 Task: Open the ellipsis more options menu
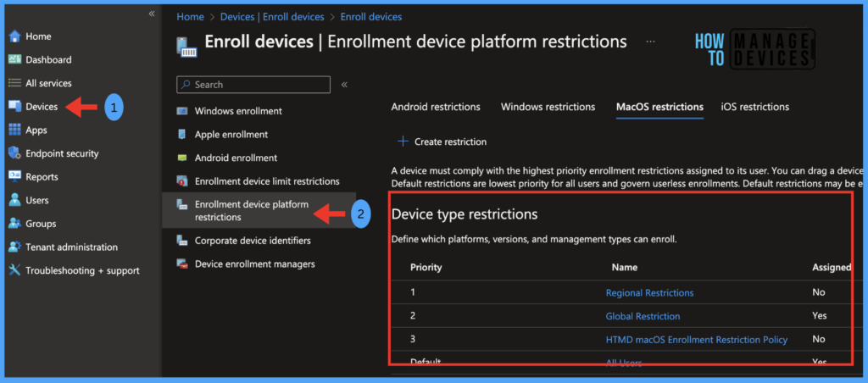click(x=650, y=42)
